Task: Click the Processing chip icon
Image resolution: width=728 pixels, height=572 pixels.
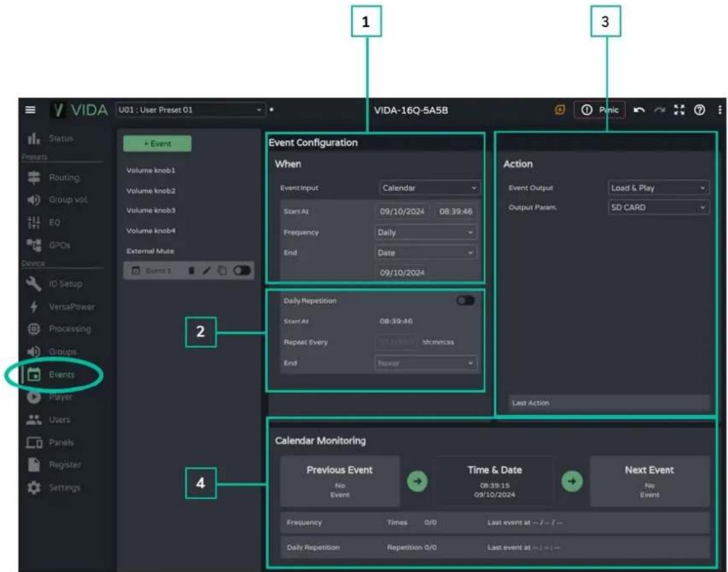Action: pyautogui.click(x=33, y=329)
